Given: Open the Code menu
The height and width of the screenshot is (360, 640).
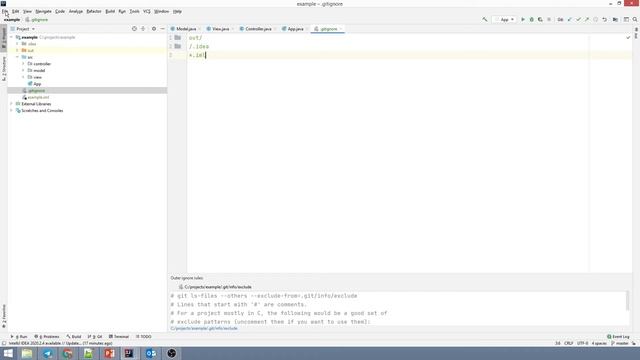Looking at the screenshot, I should (60, 11).
